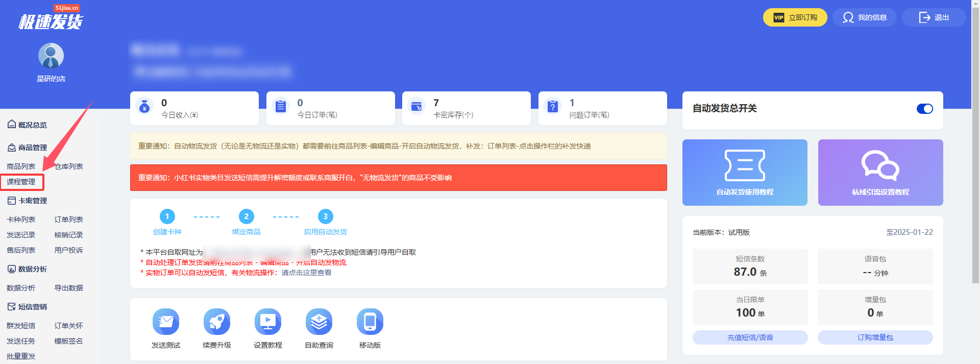The height and width of the screenshot is (364, 980).
Task: Open 概况总览 menu item
Action: pos(33,125)
